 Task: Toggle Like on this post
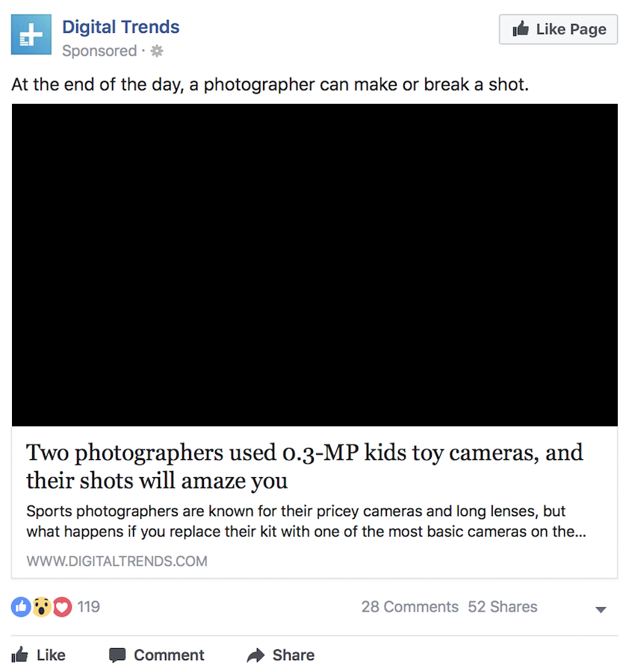point(39,655)
